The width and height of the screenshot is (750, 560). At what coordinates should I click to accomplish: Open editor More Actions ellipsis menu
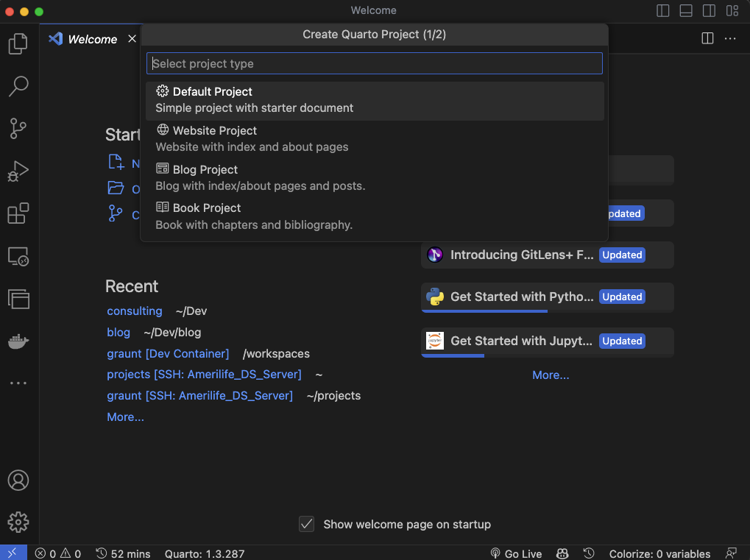coord(730,39)
